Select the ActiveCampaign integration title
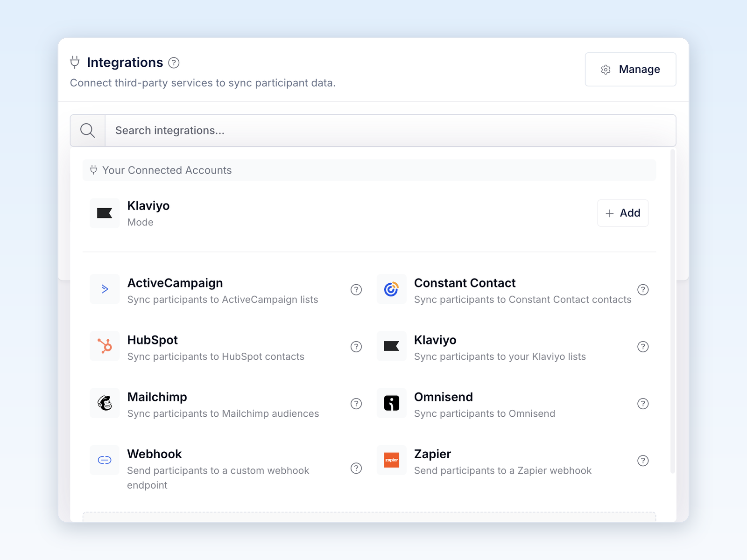 [x=175, y=283]
